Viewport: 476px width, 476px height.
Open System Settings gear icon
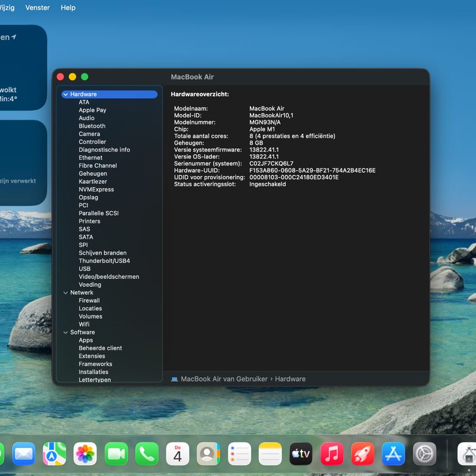424,454
